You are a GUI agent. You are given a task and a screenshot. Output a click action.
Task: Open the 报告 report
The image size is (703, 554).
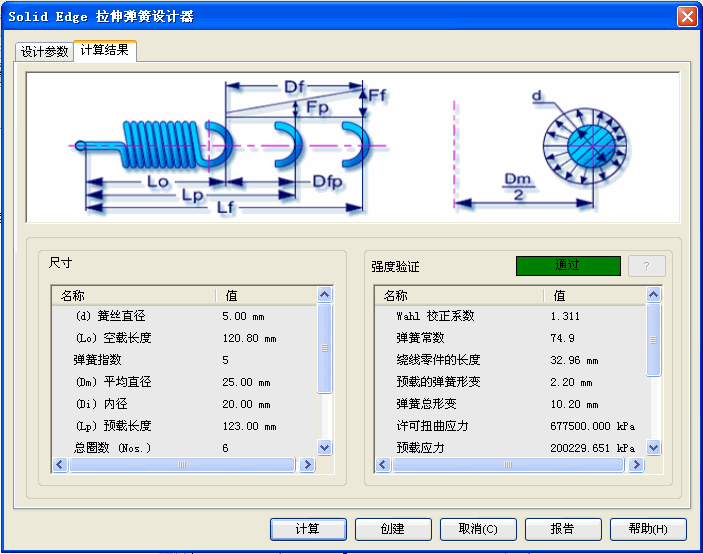coord(563,529)
